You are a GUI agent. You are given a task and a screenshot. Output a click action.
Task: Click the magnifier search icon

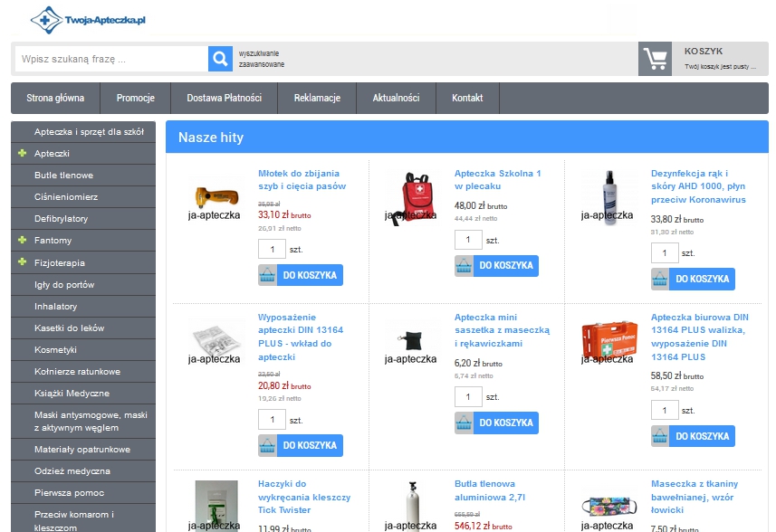(x=220, y=59)
